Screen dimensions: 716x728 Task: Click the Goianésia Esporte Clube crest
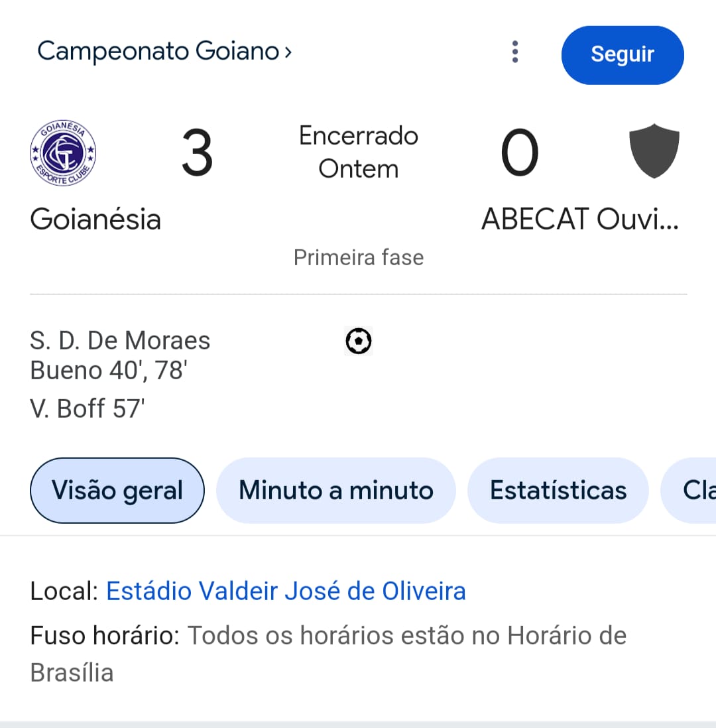point(63,153)
